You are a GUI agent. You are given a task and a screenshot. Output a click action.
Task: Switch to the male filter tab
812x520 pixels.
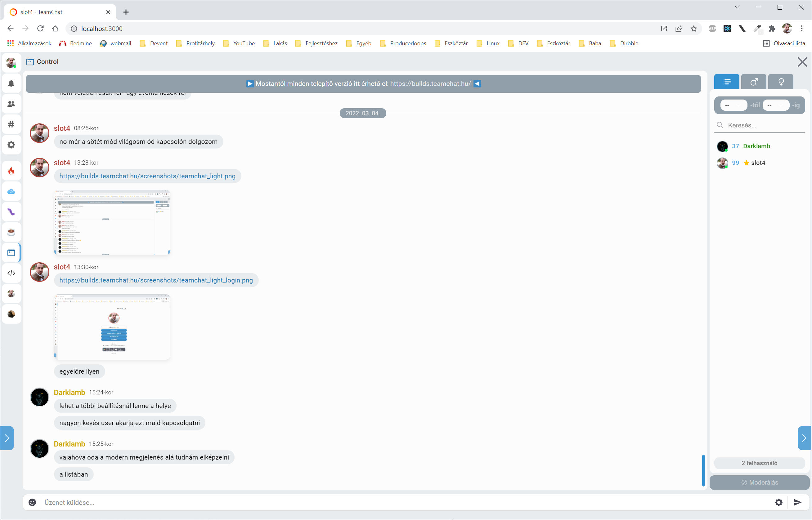pos(754,82)
